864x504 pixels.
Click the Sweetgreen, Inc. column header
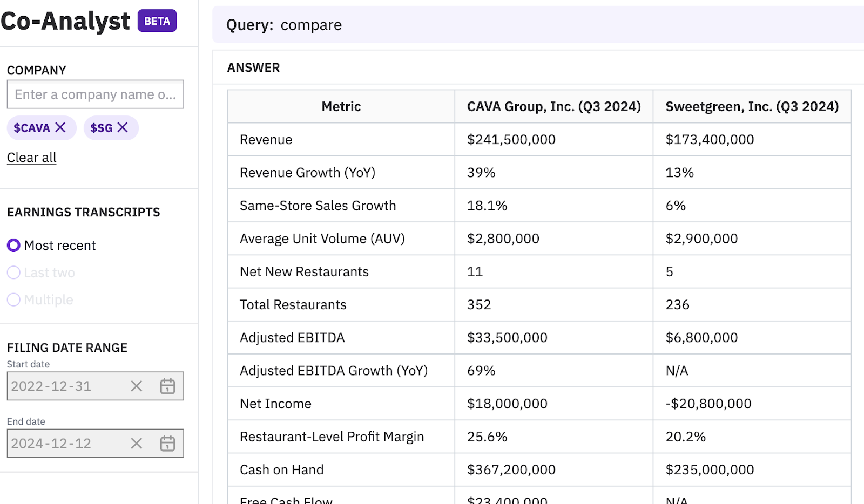(752, 107)
